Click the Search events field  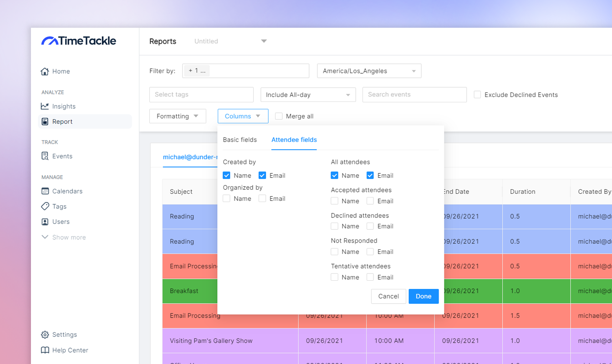coord(414,95)
